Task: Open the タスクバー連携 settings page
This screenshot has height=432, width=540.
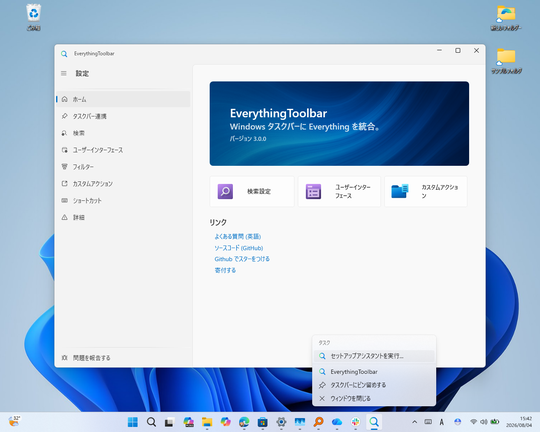Action: [123, 116]
